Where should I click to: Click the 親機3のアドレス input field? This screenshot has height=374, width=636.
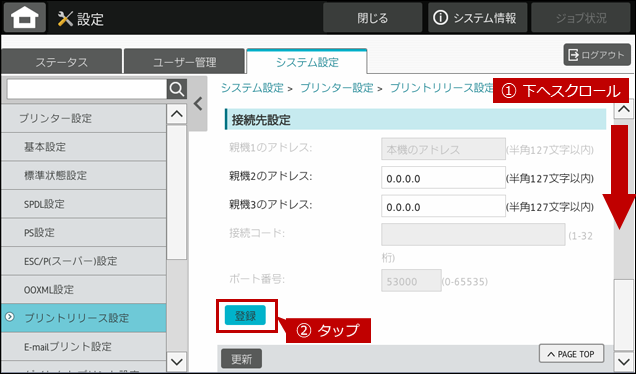(443, 206)
